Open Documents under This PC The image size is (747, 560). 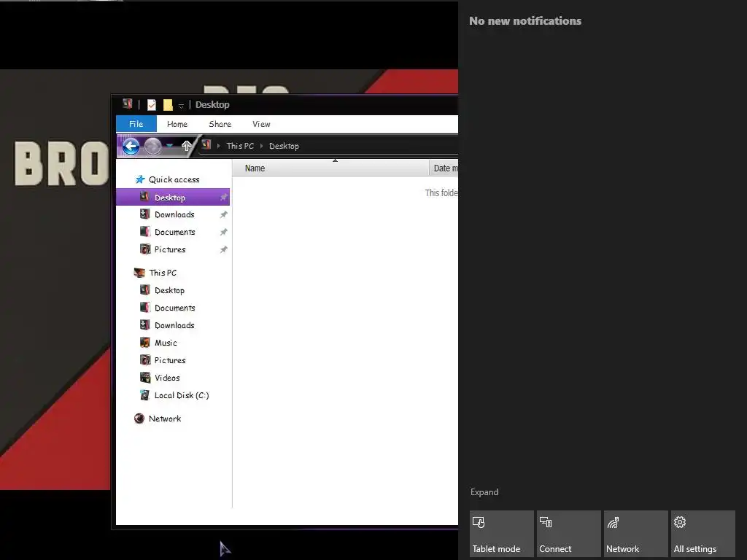point(174,308)
